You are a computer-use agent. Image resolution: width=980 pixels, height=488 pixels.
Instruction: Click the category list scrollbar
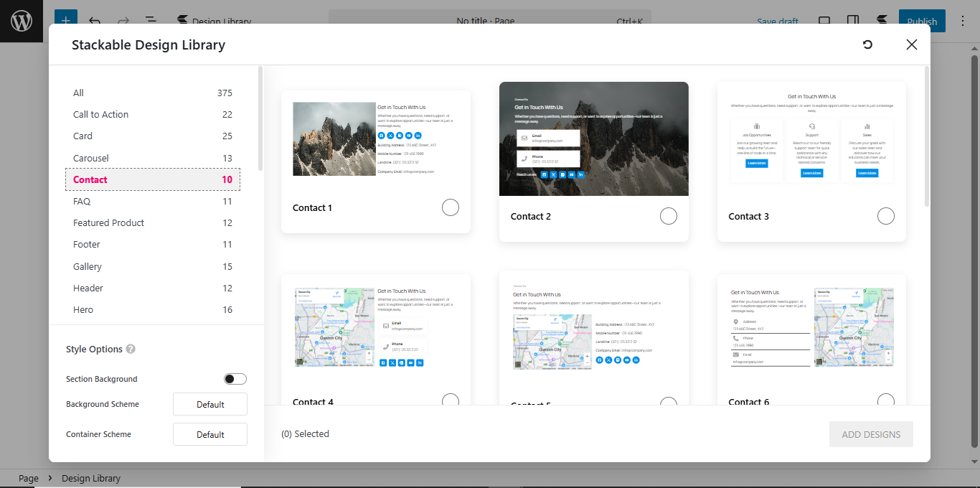[260, 118]
